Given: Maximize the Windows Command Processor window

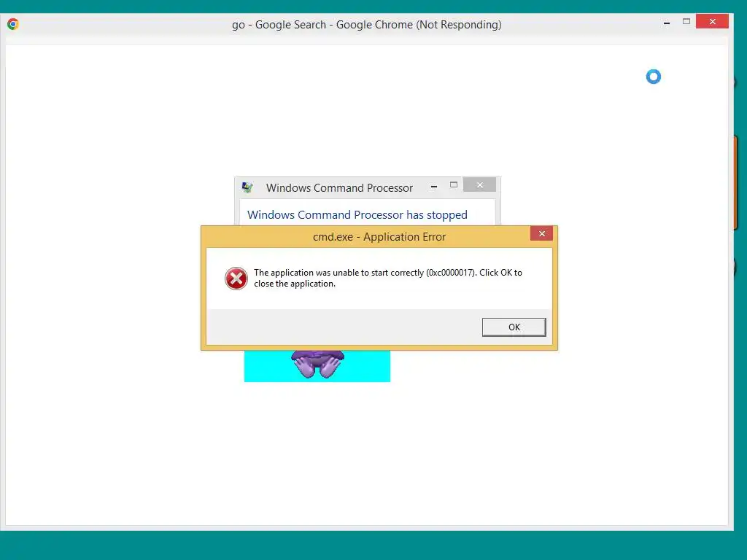Looking at the screenshot, I should click(x=454, y=184).
